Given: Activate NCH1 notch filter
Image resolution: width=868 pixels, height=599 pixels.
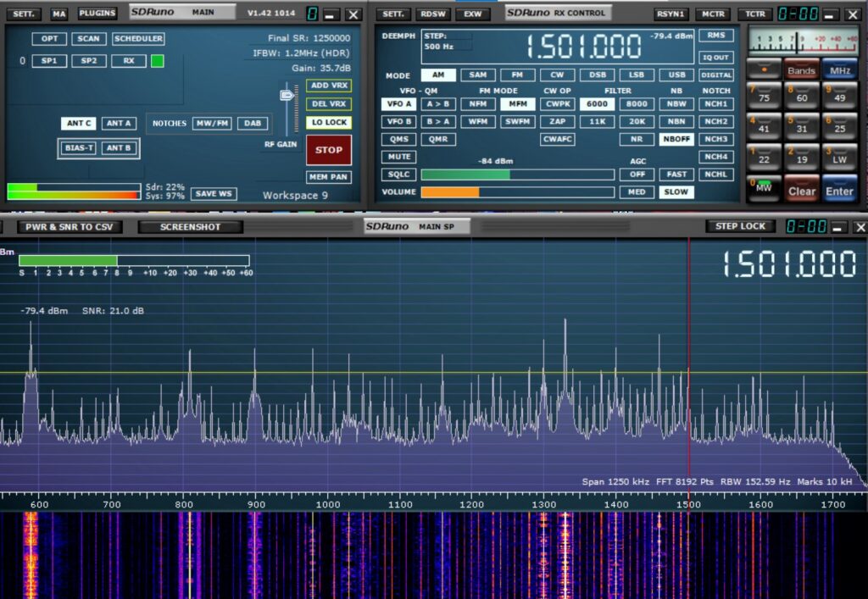Looking at the screenshot, I should pos(716,103).
